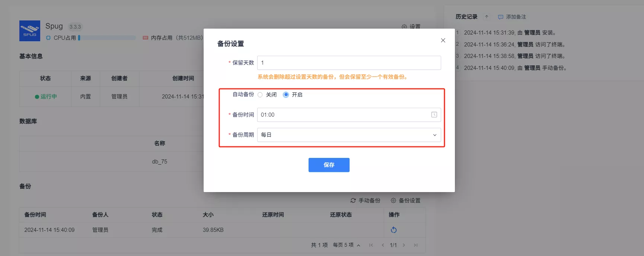
Task: Click the 手动备份 refresh icon
Action: pyautogui.click(x=353, y=201)
